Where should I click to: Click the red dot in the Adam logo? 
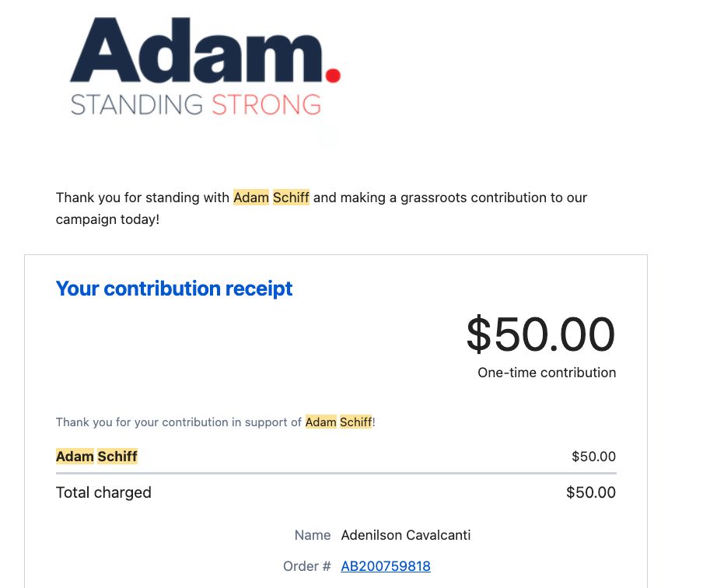point(333,75)
